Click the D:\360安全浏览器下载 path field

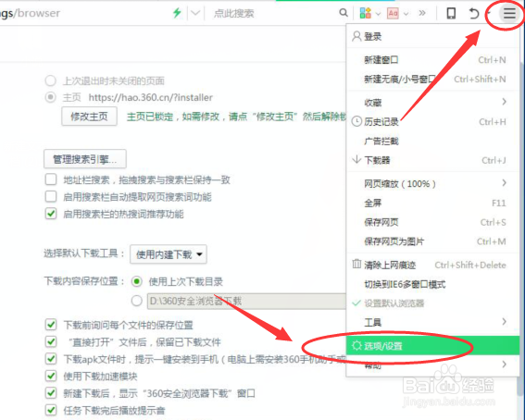coord(247,301)
